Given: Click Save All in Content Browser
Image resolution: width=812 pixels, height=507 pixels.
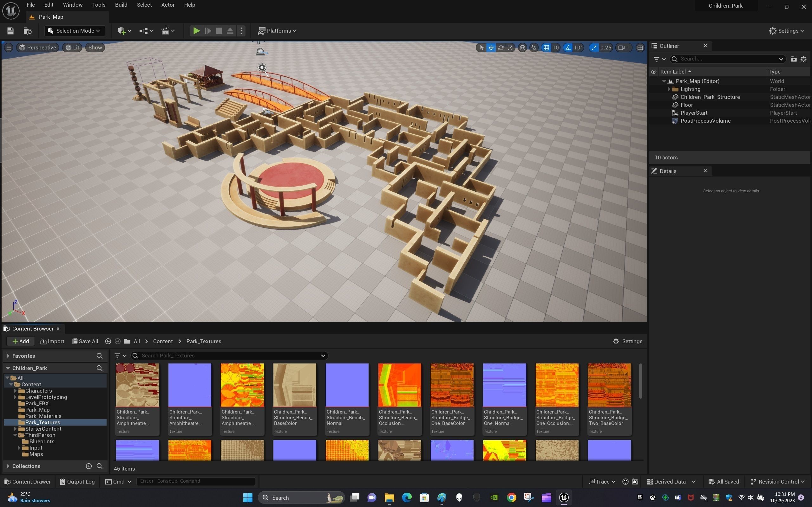Looking at the screenshot, I should pos(85,341).
